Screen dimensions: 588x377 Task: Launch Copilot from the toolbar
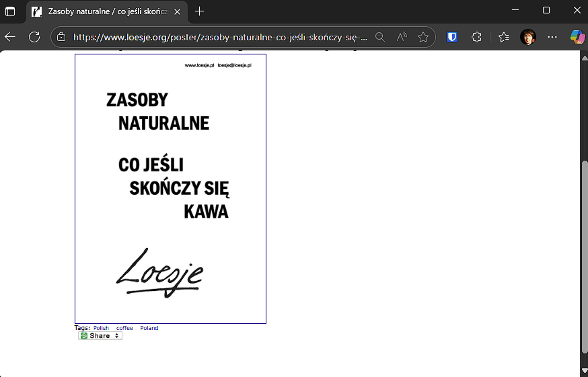click(x=577, y=37)
